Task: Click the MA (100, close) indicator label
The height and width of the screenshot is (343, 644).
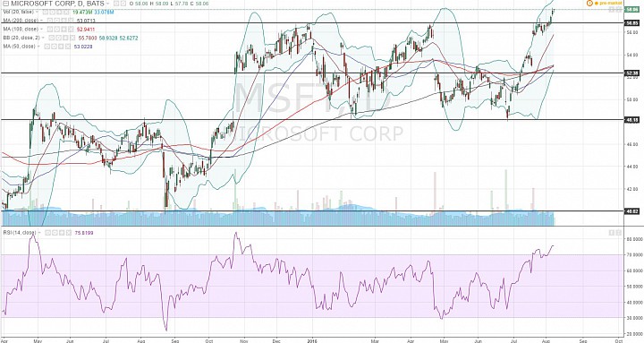Action: [x=21, y=30]
